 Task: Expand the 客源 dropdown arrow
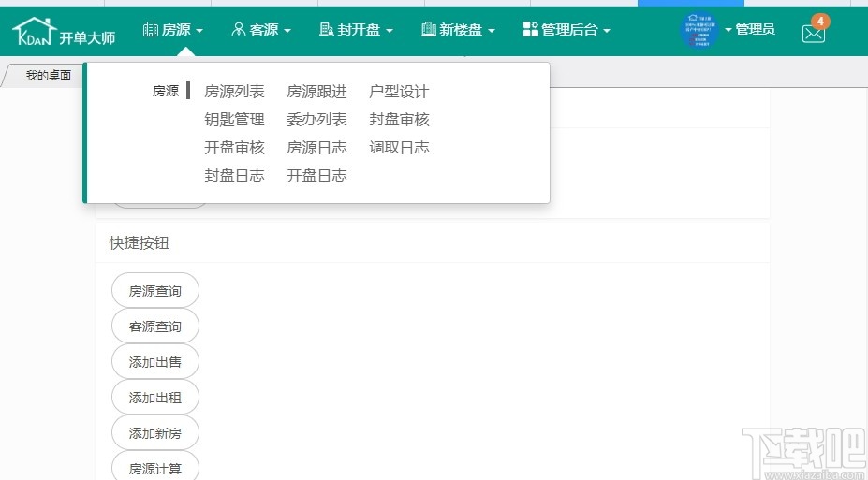point(287,31)
